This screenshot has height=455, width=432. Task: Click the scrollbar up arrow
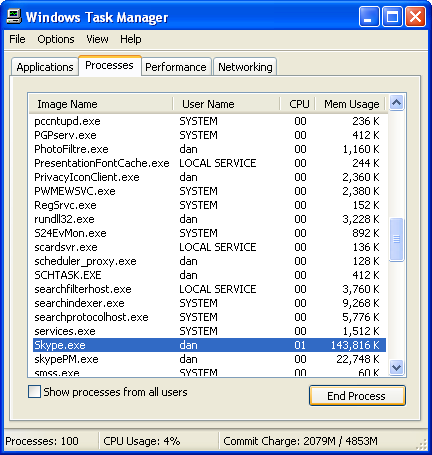pos(396,103)
